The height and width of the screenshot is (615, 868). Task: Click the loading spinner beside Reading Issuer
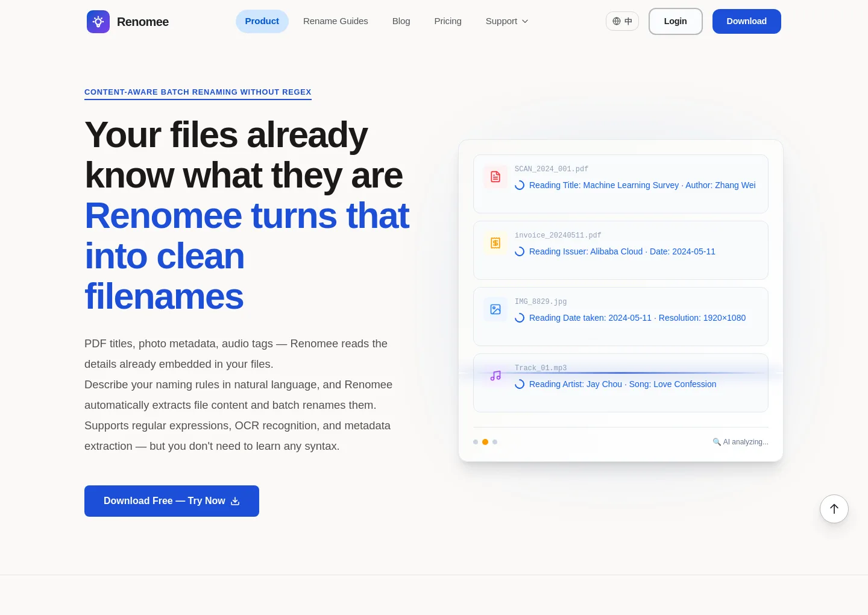(520, 251)
